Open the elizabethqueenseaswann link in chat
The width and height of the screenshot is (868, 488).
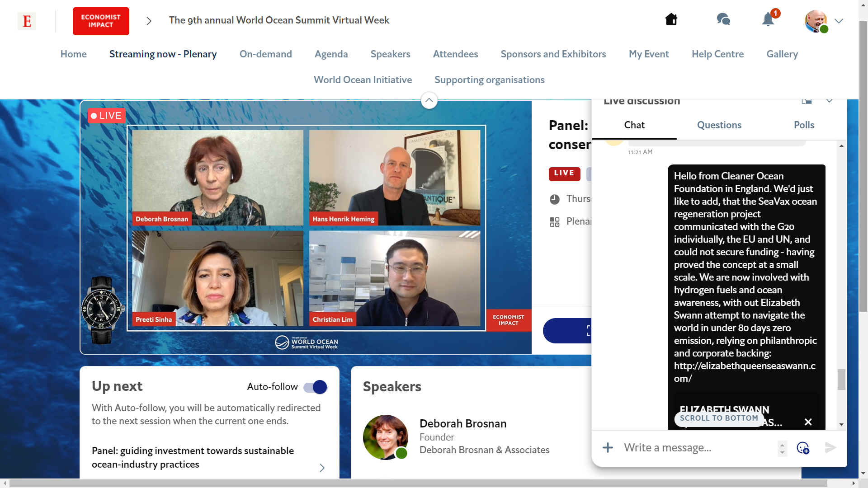(x=745, y=372)
